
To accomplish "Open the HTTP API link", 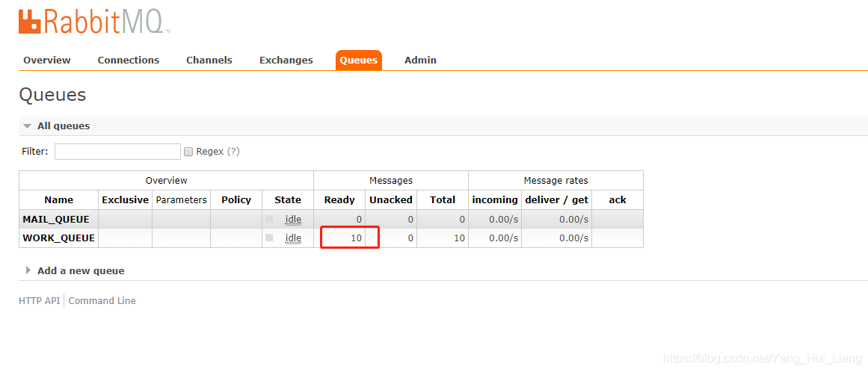I will tap(40, 301).
